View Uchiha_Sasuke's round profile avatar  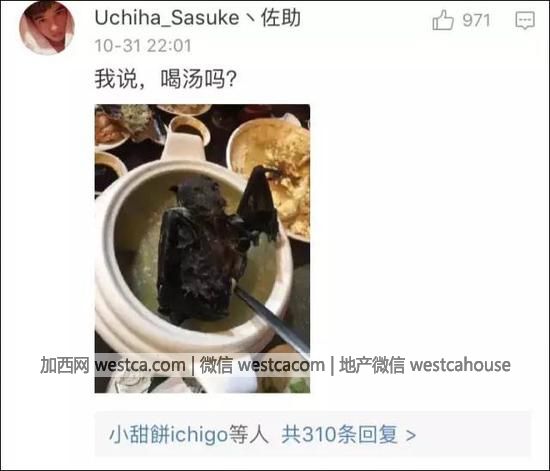[47, 27]
